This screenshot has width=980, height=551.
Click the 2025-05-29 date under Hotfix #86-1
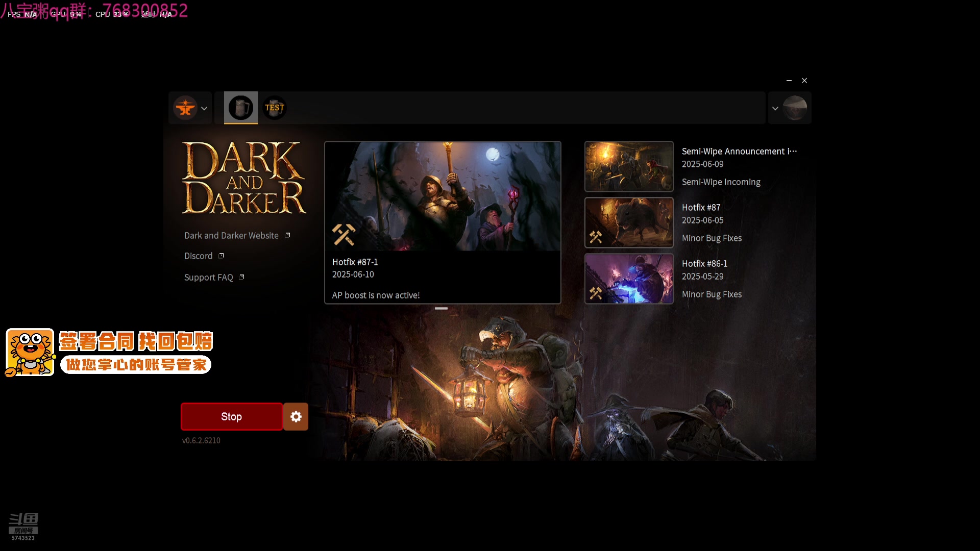pyautogui.click(x=702, y=277)
